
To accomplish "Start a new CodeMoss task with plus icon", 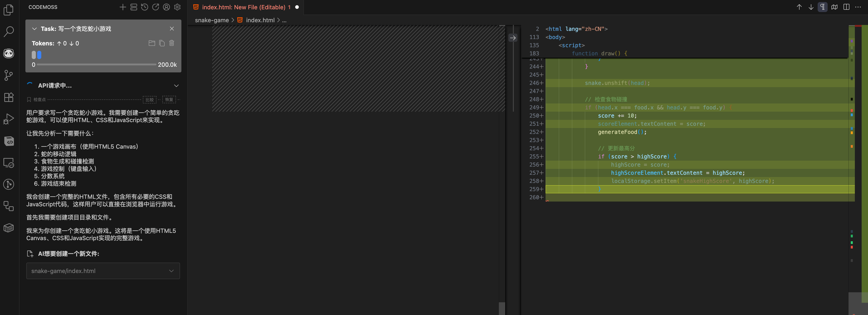I will [x=123, y=7].
